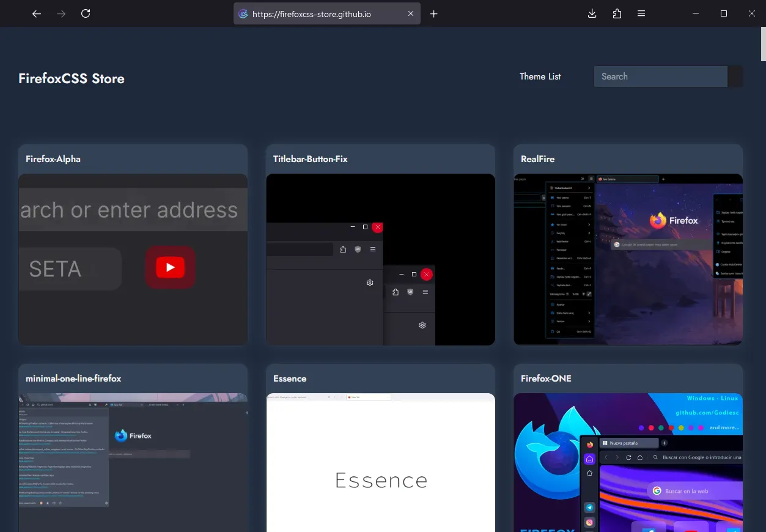Open the downloads panel
Image resolution: width=766 pixels, height=532 pixels.
click(592, 13)
